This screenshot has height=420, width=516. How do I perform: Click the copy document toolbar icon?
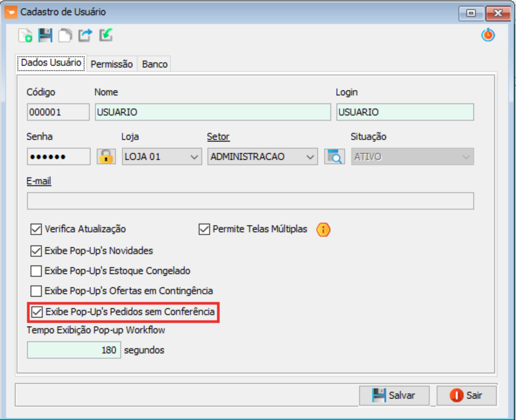pos(65,35)
